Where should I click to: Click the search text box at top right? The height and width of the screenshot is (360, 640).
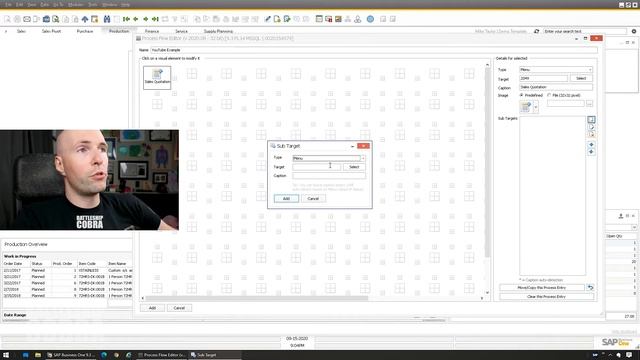585,31
